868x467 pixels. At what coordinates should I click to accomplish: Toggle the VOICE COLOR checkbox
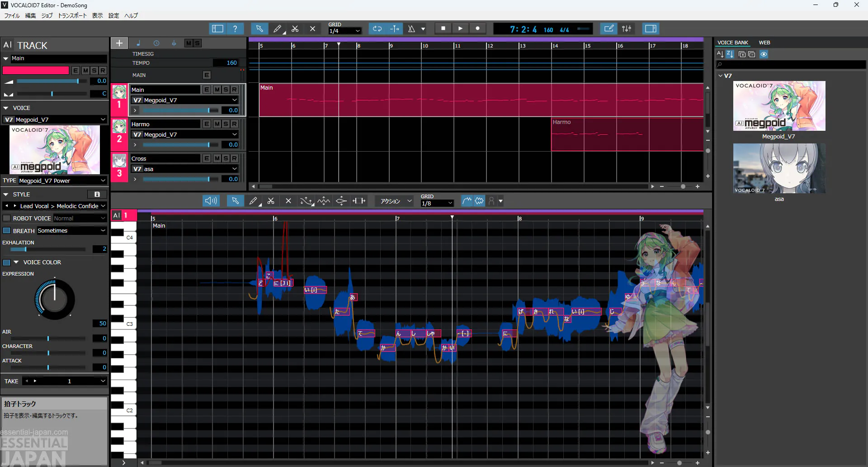tap(7, 262)
